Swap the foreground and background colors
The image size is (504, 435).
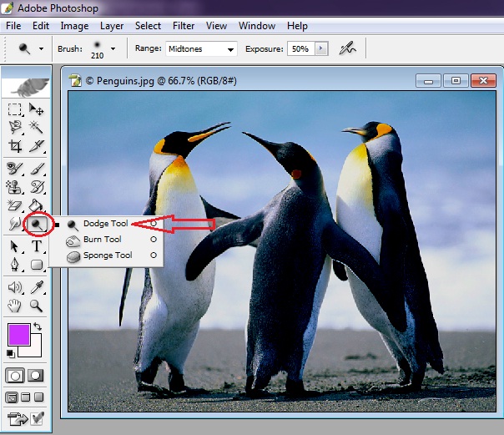(38, 326)
